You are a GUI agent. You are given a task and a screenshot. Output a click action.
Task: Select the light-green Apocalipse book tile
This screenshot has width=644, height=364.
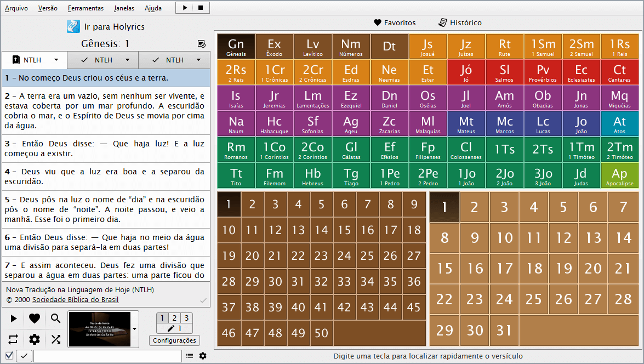click(x=619, y=175)
